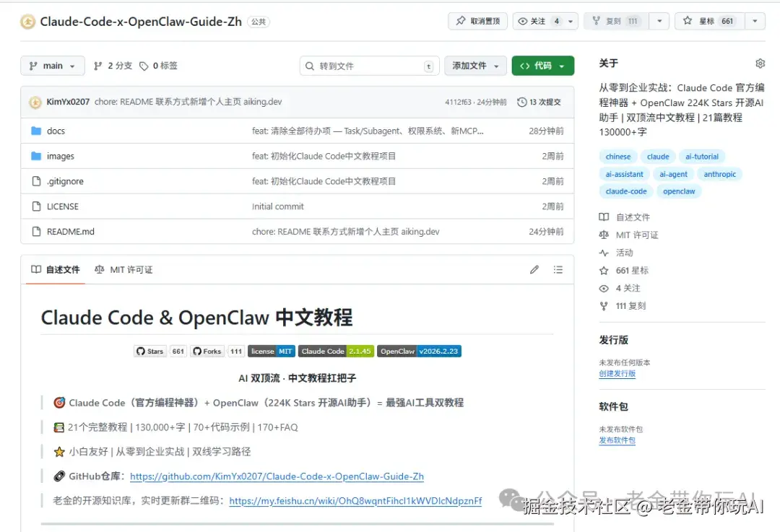This screenshot has width=780, height=532.
Task: Click the activity pulse icon beside 活动
Action: pyautogui.click(x=604, y=253)
